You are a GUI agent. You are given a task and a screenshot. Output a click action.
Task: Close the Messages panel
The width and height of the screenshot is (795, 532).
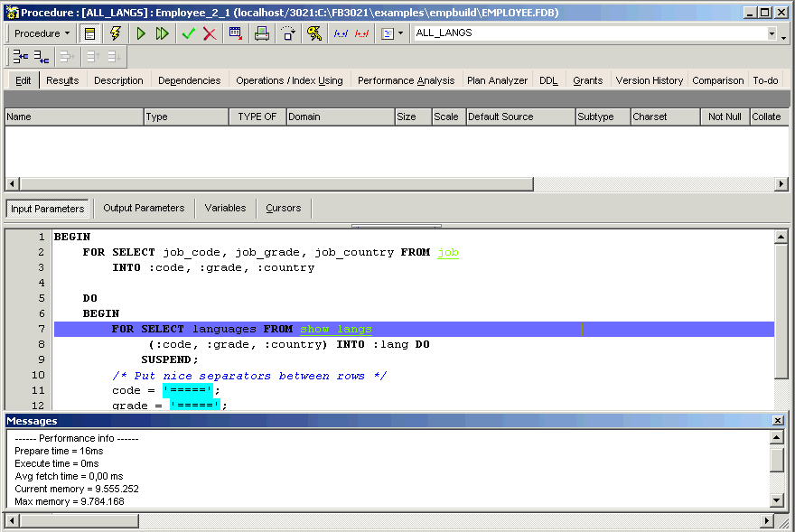[778, 420]
